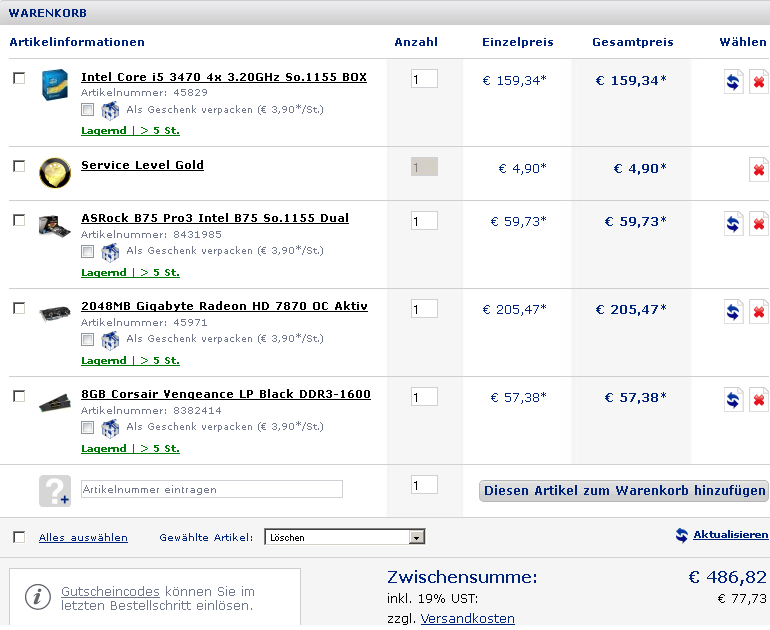
Task: Open Gigabyte Radeon graphics card thumbnail
Action: coord(55,313)
